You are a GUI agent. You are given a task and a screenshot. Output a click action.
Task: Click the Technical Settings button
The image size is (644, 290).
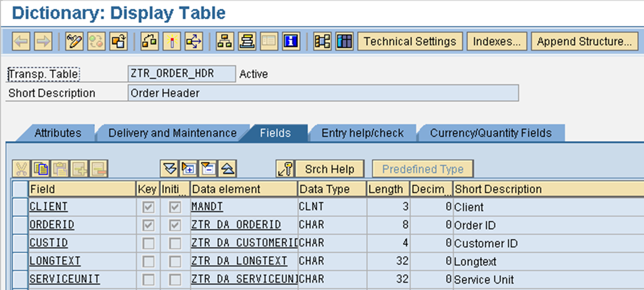point(410,42)
